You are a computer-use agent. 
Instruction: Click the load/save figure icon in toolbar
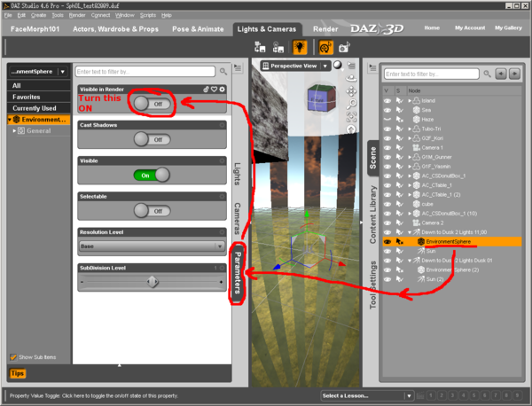tap(260, 48)
